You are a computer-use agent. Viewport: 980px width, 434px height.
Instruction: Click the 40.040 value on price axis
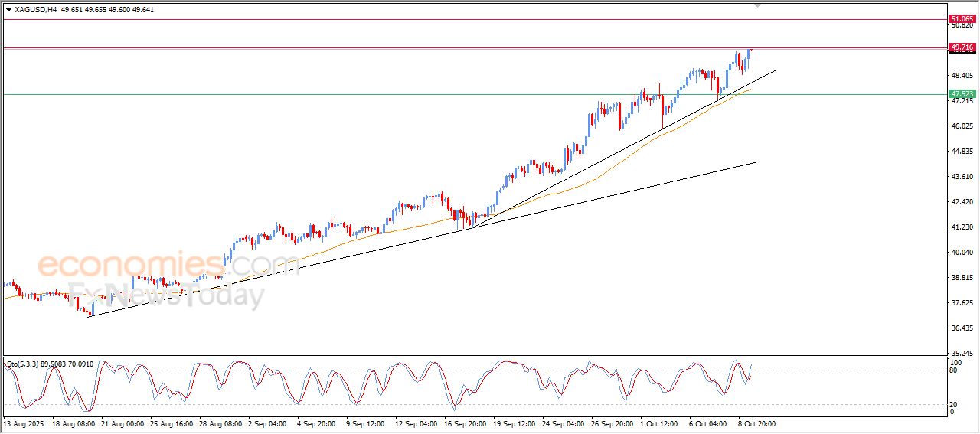(x=960, y=253)
